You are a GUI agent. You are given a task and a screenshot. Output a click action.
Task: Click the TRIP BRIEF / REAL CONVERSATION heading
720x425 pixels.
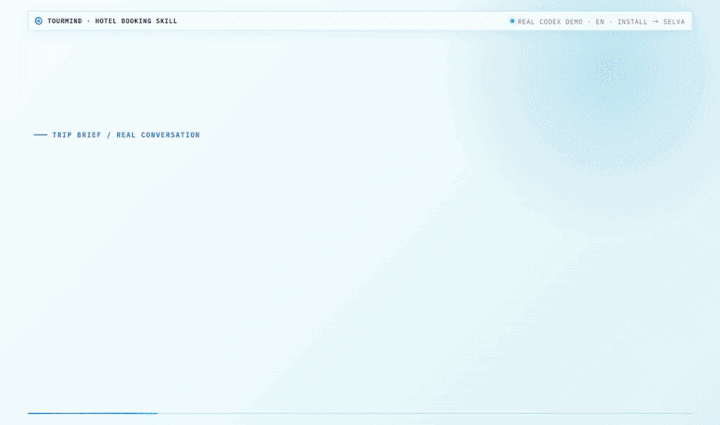click(126, 135)
